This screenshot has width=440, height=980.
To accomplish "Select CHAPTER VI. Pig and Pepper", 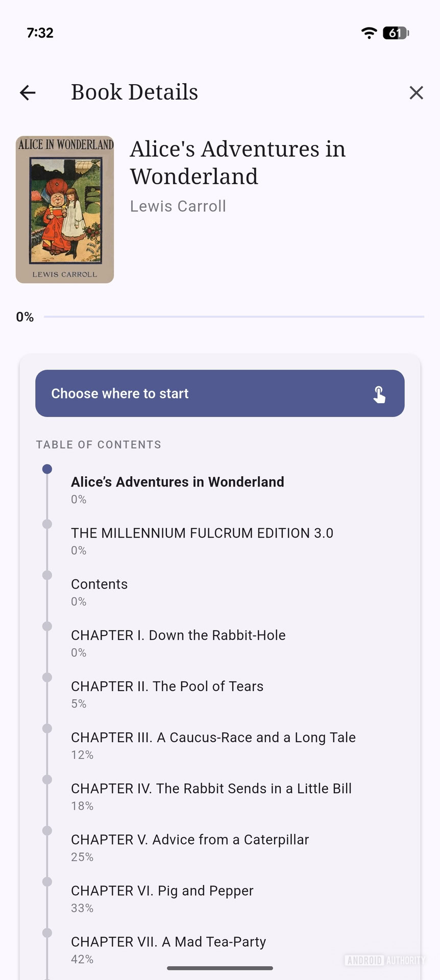I will point(162,890).
